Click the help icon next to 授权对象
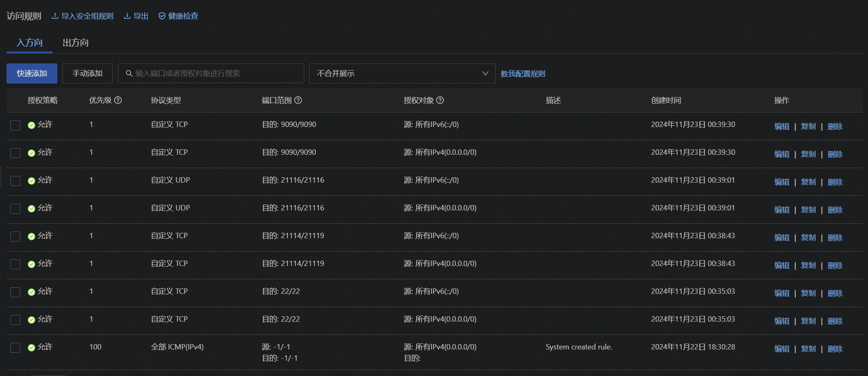 coord(440,100)
